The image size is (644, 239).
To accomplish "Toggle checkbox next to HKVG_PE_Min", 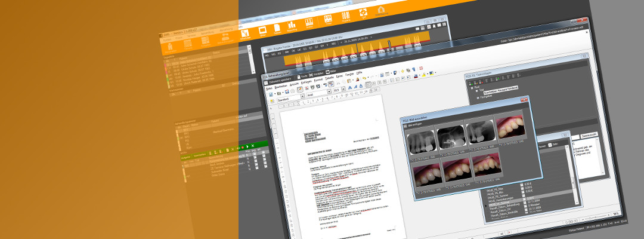I will (x=522, y=188).
